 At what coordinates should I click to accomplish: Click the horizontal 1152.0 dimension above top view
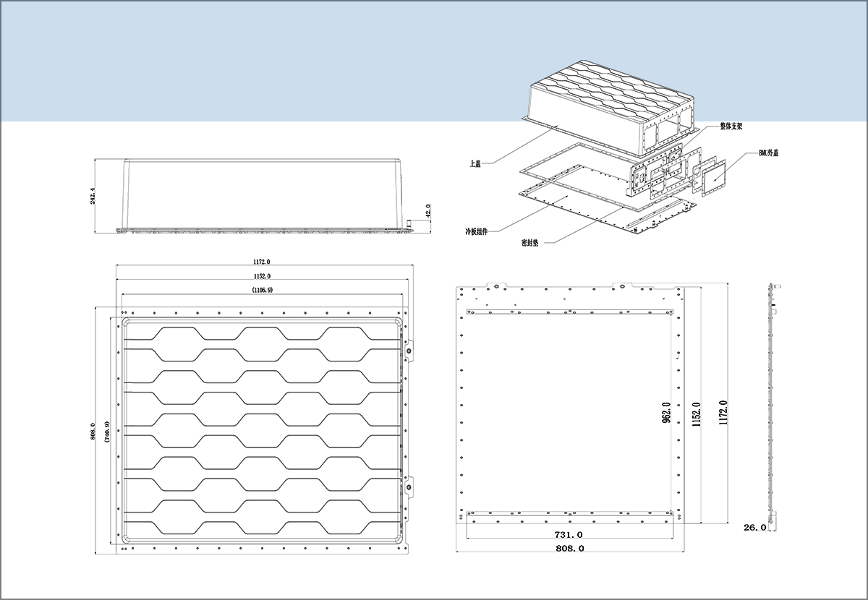262,276
